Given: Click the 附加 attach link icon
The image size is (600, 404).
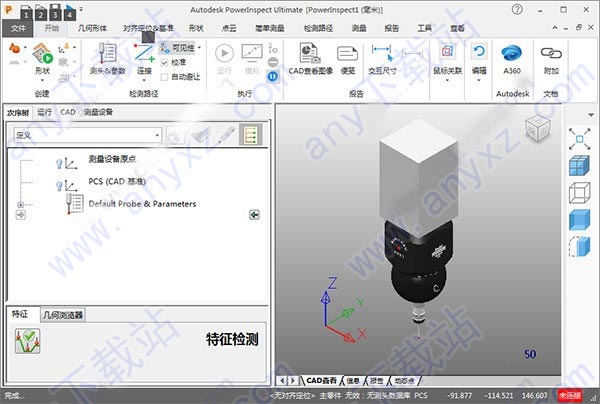Looking at the screenshot, I should [551, 53].
